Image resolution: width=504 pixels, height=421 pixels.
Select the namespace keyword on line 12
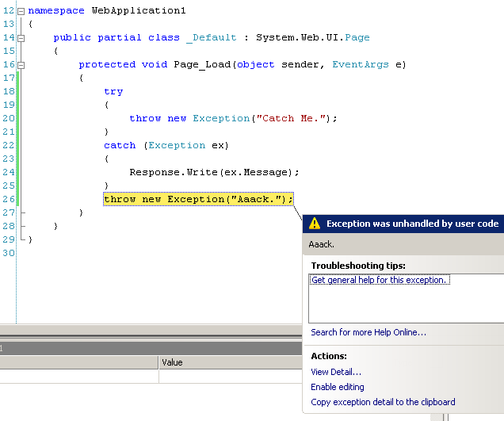click(56, 10)
